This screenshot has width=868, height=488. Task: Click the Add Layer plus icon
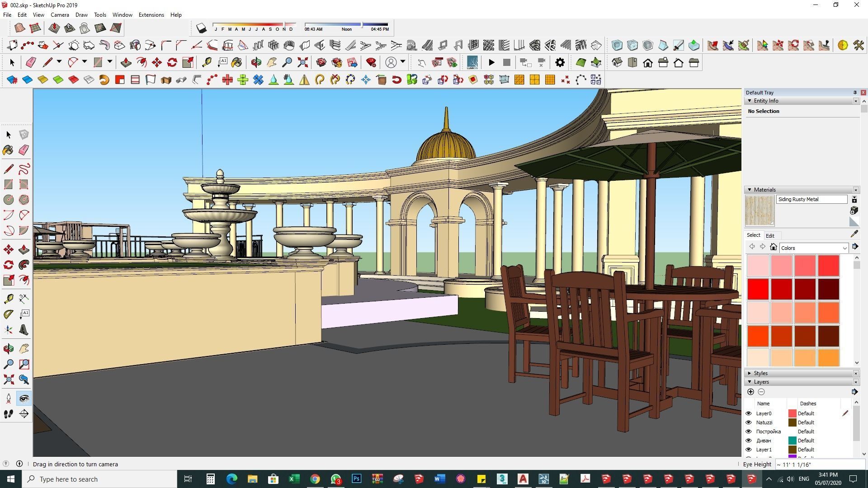(x=750, y=392)
